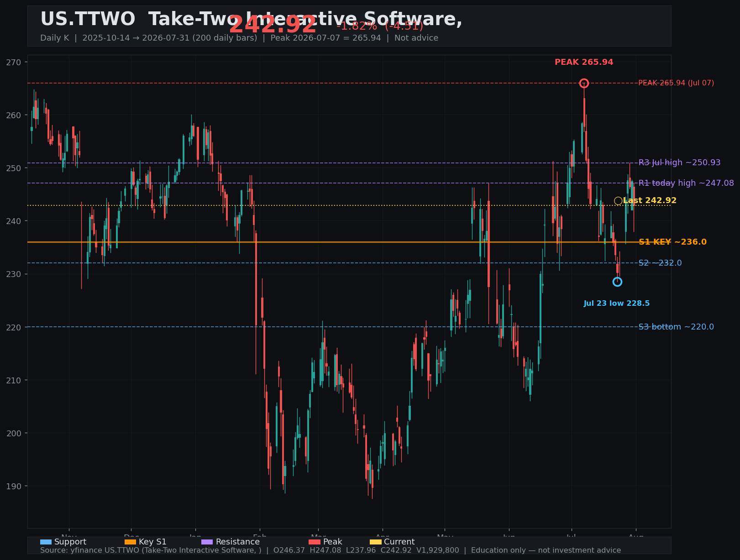Select the yellow Current legend swatch
The width and height of the screenshot is (740, 560).
click(x=375, y=542)
